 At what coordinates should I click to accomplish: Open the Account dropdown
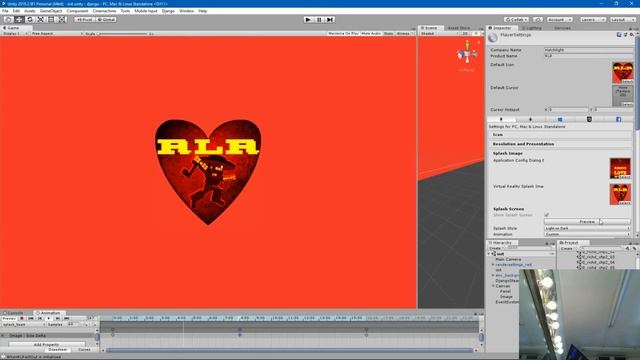pos(560,20)
